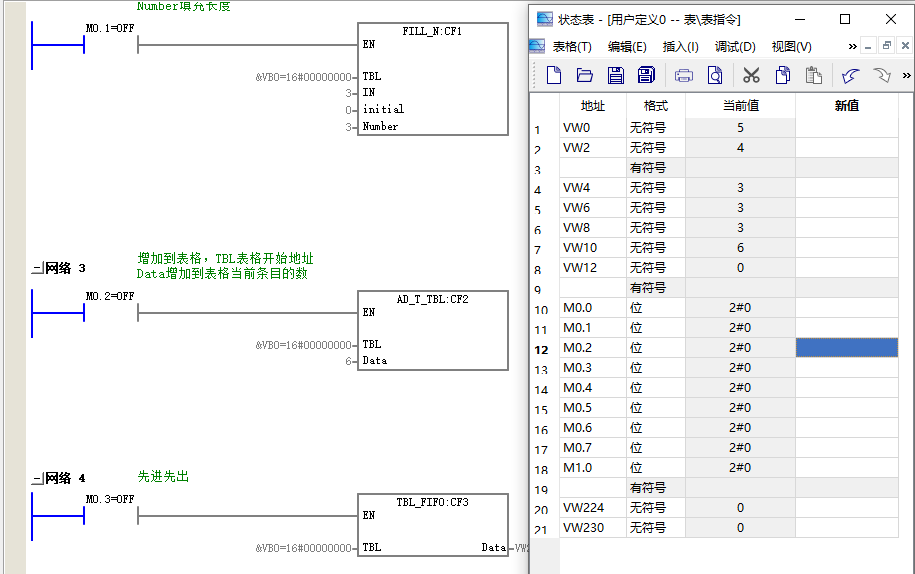Click current value 6 of VW10
915x574 pixels.
coord(741,248)
